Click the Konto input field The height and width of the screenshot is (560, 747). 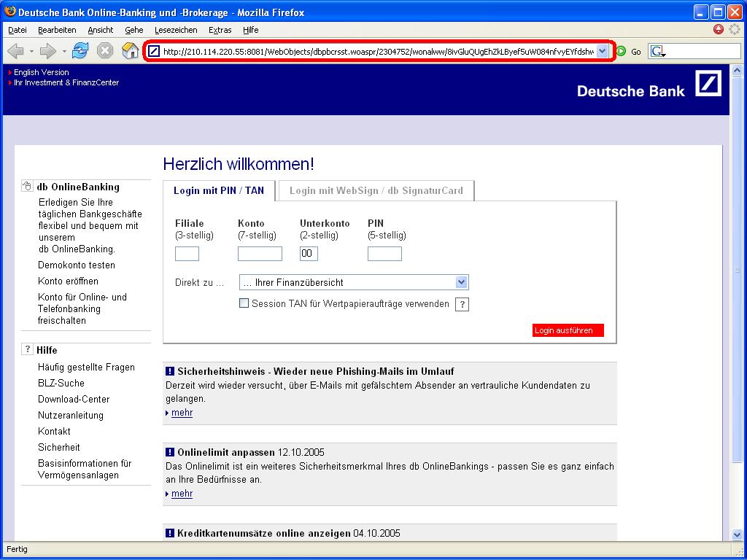pos(260,254)
